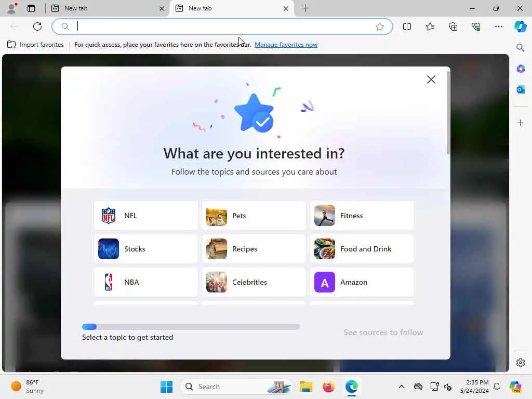Close the first New tab
Screen dimensions: 532x399
tap(162, 8)
